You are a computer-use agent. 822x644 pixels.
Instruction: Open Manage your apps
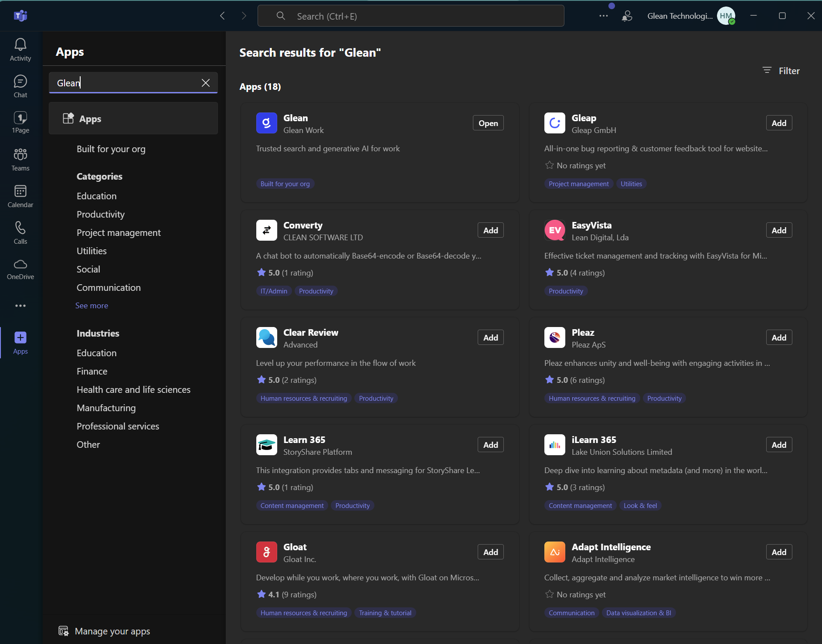(x=105, y=631)
